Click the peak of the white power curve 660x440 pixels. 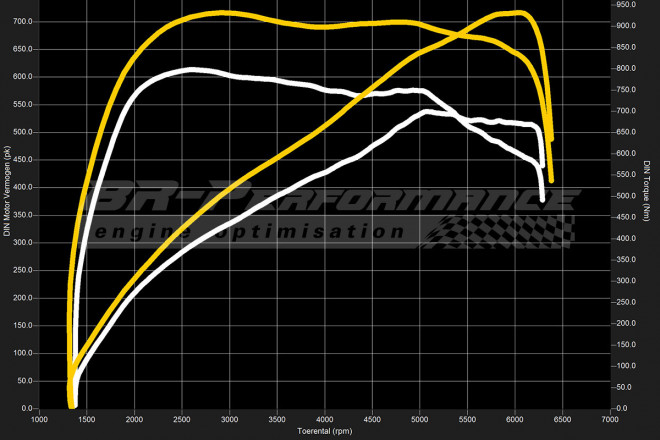(x=428, y=112)
